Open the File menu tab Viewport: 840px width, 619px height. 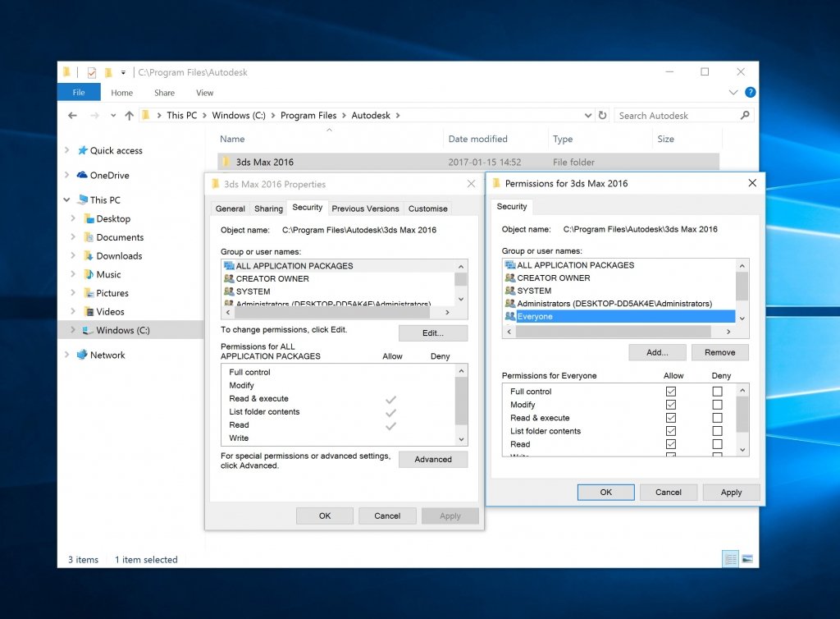tap(79, 92)
